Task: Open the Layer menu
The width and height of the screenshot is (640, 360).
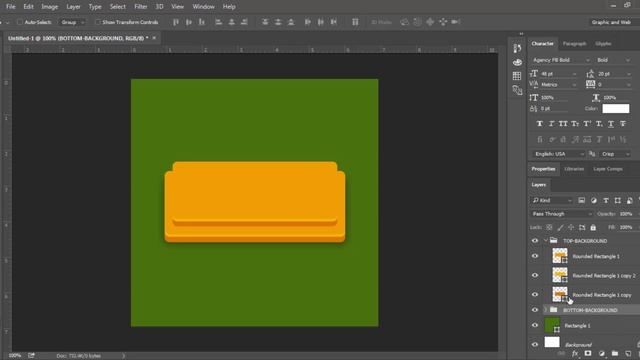Action: coord(73,7)
